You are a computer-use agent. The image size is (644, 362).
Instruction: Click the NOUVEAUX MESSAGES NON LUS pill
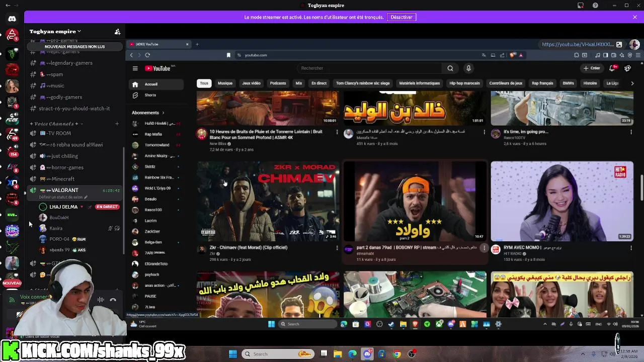(x=74, y=47)
